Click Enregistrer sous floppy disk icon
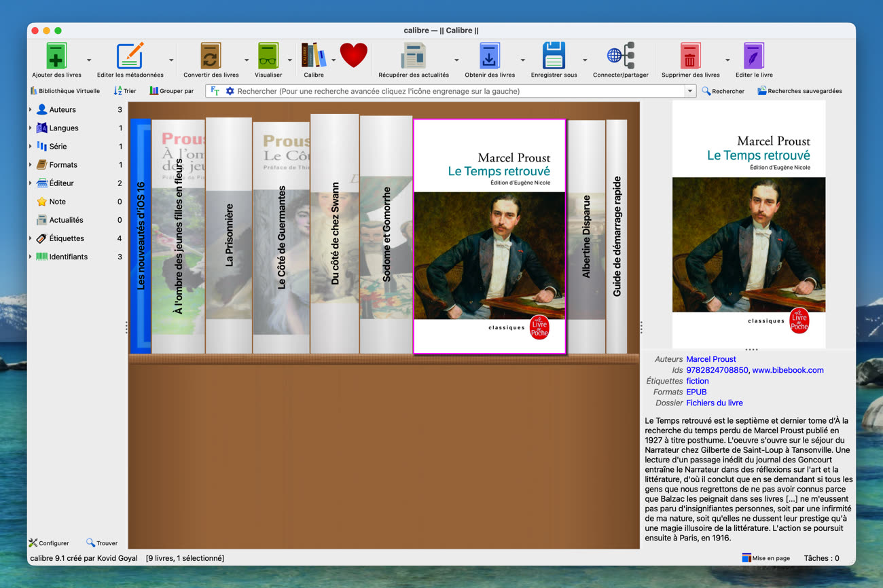This screenshot has height=588, width=883. [554, 56]
